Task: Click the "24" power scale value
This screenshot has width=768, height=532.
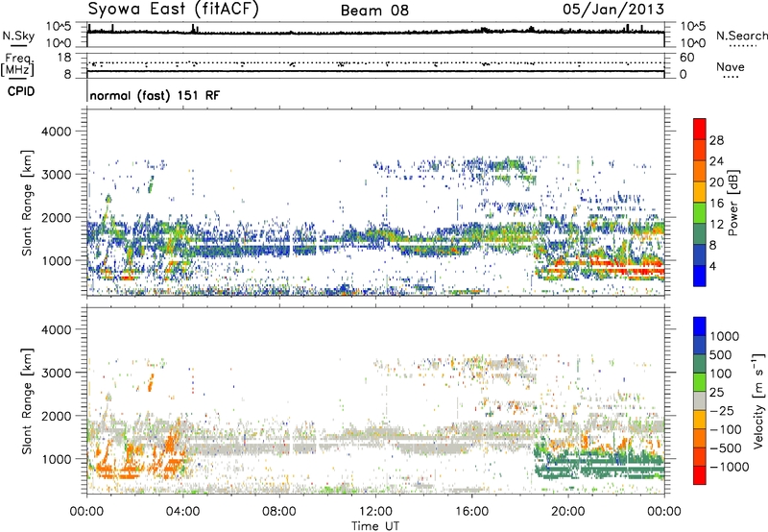Action: (x=716, y=161)
